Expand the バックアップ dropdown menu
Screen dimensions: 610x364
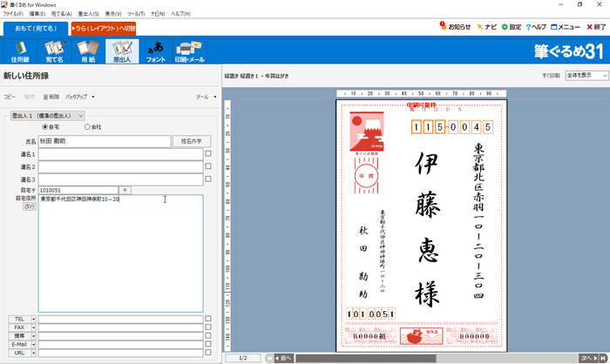[x=79, y=97]
